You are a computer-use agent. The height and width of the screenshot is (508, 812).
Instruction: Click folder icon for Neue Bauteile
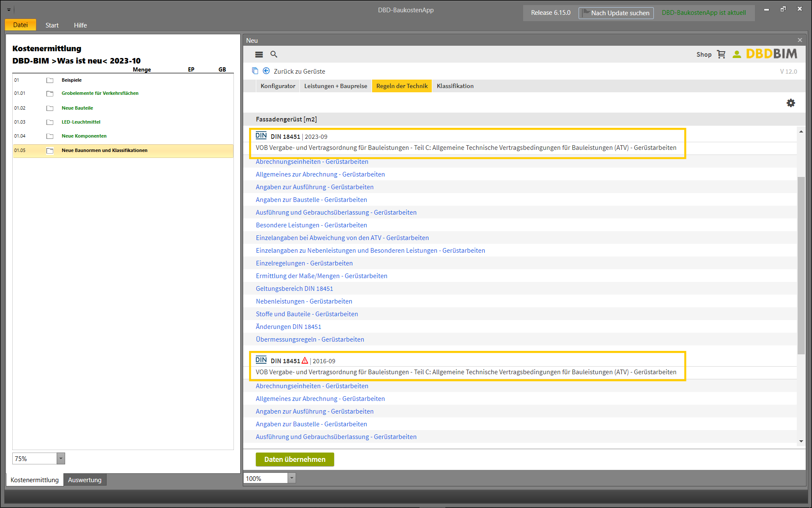[x=50, y=108]
